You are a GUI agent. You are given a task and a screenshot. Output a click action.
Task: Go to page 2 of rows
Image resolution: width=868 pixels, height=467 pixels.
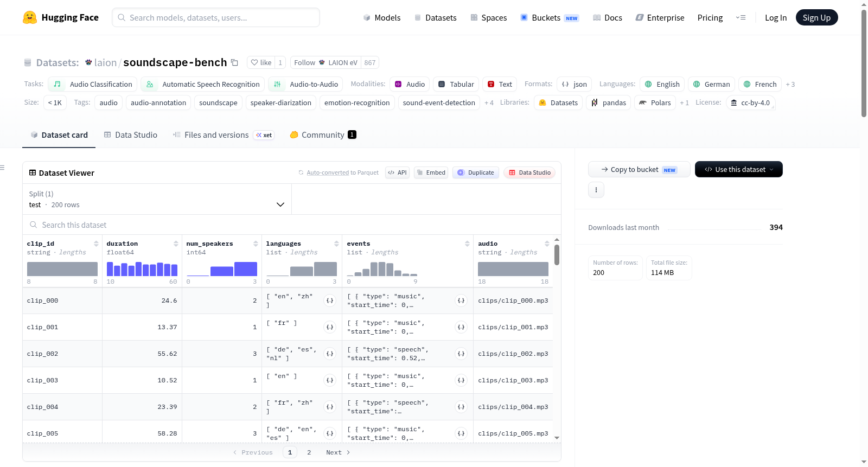(309, 452)
